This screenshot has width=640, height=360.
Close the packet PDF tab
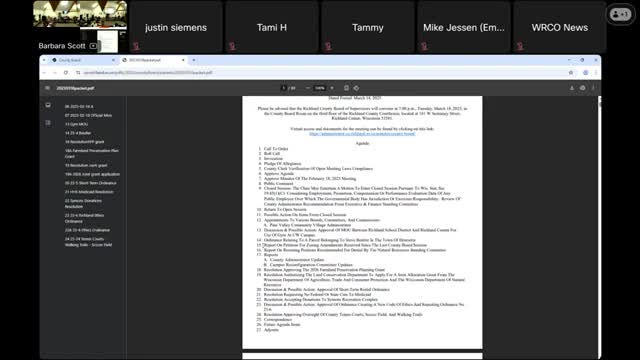[183, 60]
